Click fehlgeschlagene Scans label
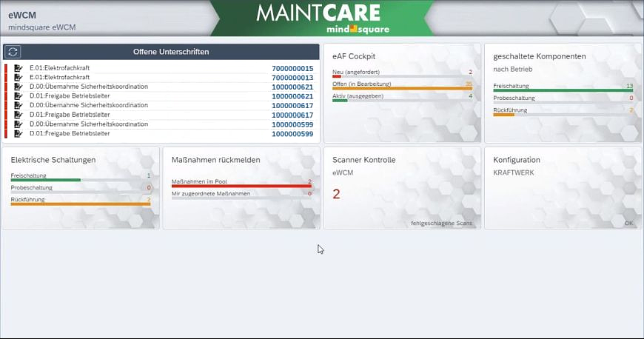Viewport: 644px width, 339px height. point(441,223)
